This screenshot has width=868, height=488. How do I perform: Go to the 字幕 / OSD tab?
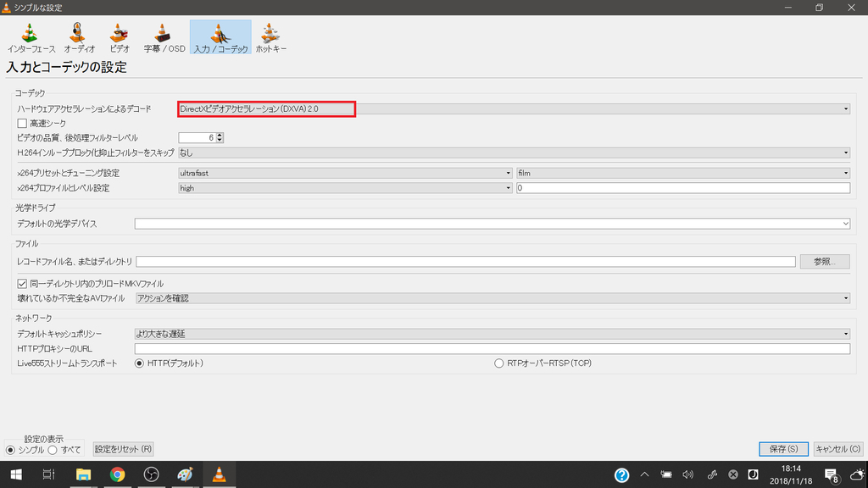[x=164, y=37]
